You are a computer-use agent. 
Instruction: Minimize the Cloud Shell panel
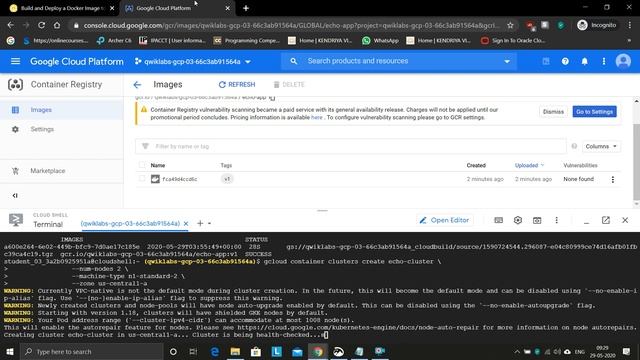(587, 221)
